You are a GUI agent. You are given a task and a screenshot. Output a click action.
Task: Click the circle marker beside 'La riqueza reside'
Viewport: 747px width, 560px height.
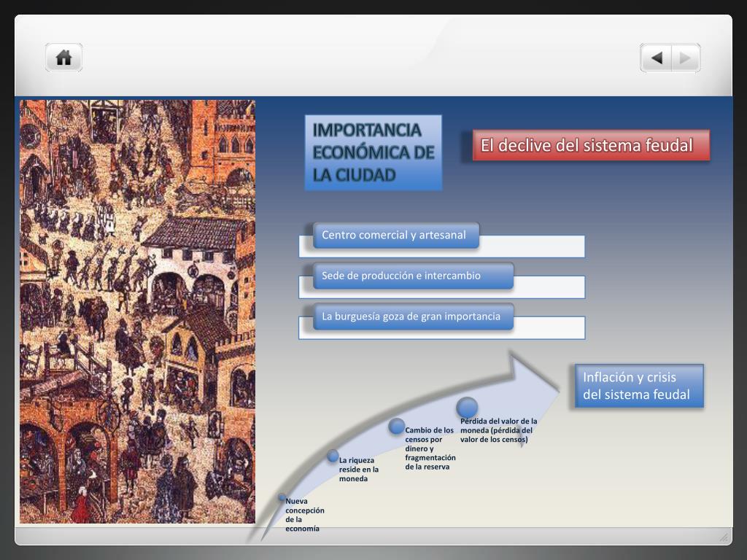333,456
